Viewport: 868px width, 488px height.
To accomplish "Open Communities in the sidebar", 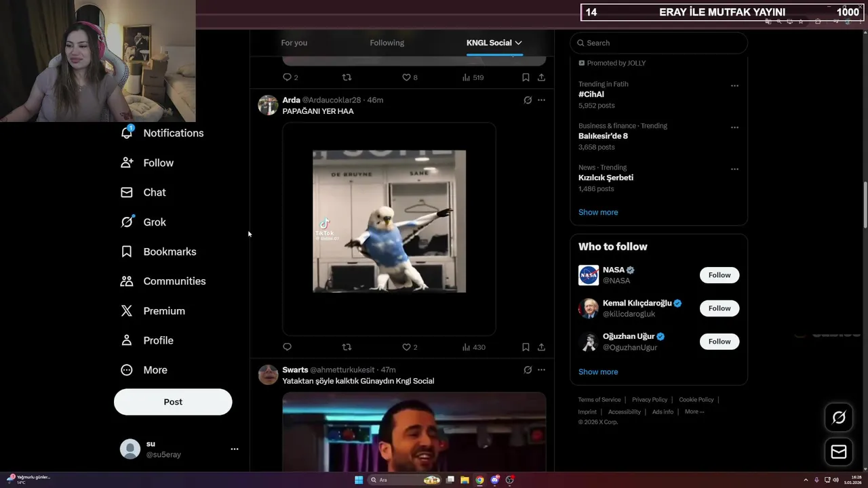I will 163,281.
